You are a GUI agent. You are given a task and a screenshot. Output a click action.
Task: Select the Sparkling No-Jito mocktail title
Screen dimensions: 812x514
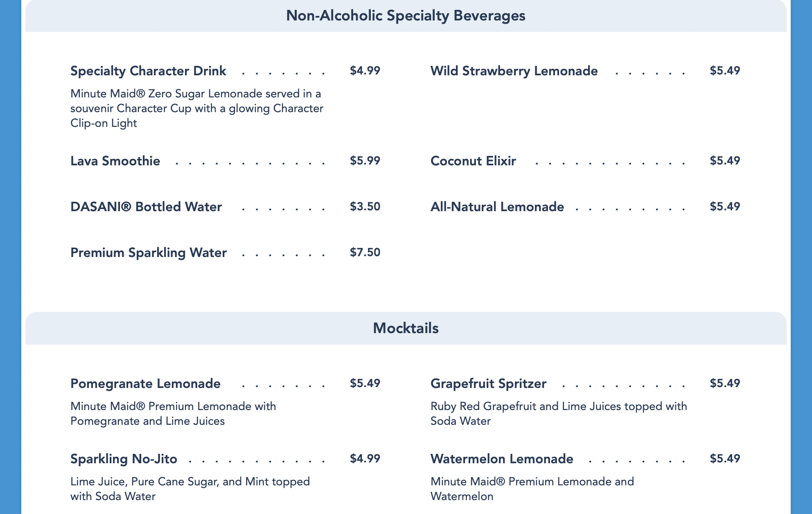pos(124,459)
